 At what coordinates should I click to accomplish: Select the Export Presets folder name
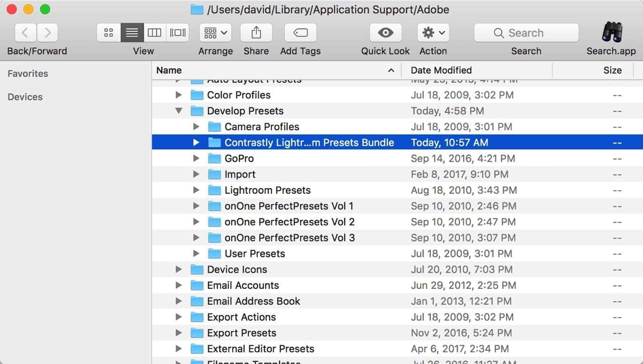(x=242, y=333)
